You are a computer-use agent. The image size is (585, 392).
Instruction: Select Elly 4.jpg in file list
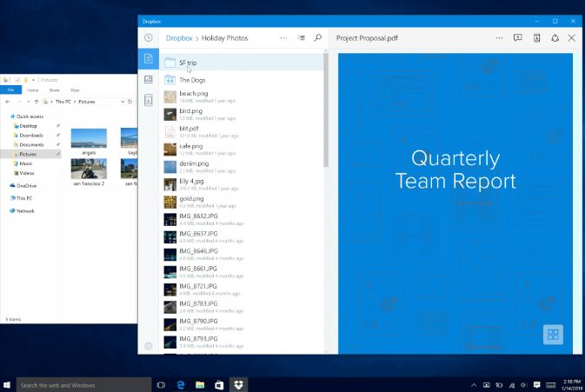242,184
